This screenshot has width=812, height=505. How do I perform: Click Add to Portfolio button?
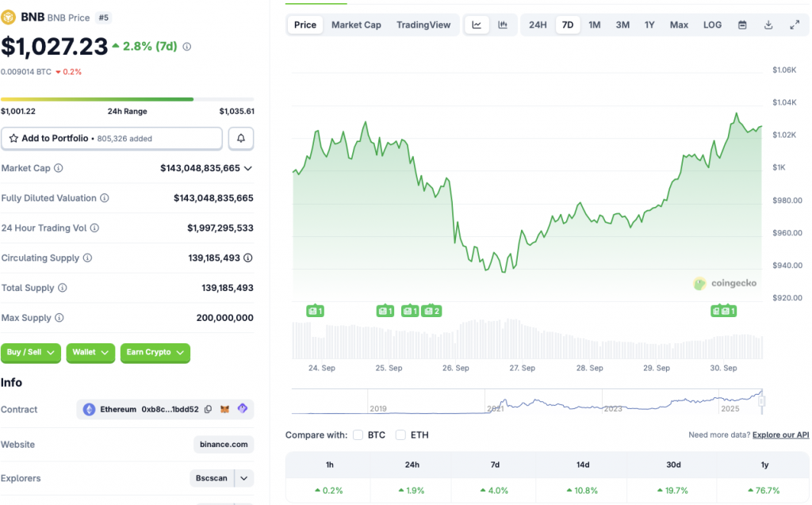(111, 138)
